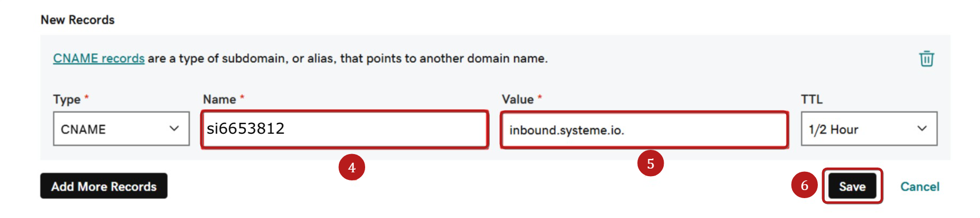Click the chevron arrow in the Type selector
This screenshot has height=218, width=980.
[x=174, y=129]
